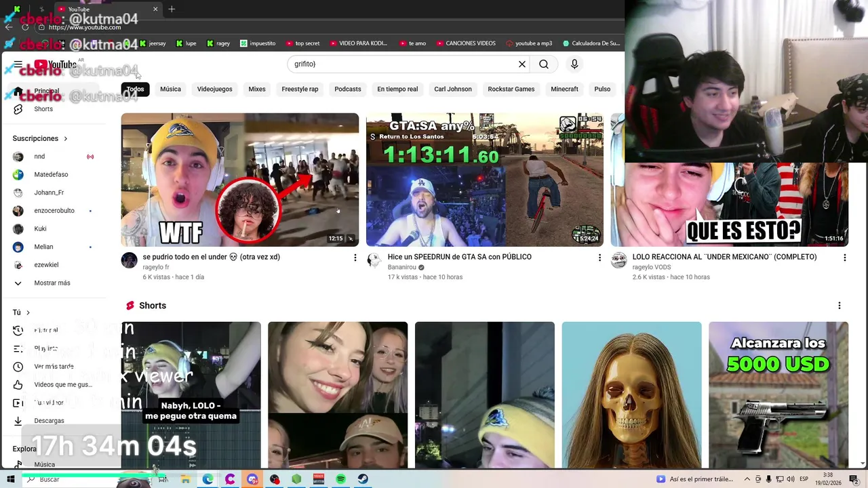Open video title 'Hice un SPEEDRUN de GTA SA con PÚBLICO'
868x488 pixels.
[459, 257]
